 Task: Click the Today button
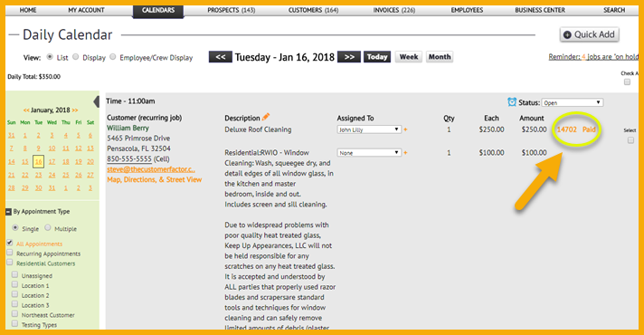[x=377, y=57]
